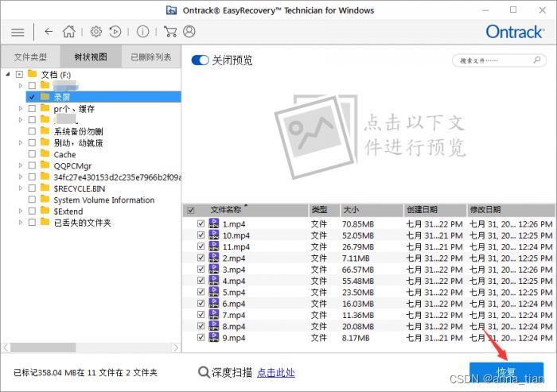557x392 pixels.
Task: Sort by 文件名称 column header
Action: coord(246,210)
